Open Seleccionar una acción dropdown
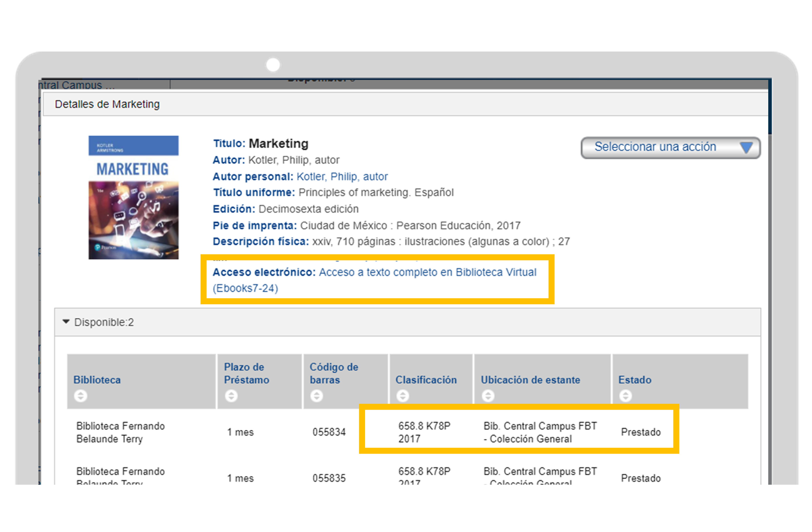Screen dimensions: 812x532 pyautogui.click(x=655, y=147)
